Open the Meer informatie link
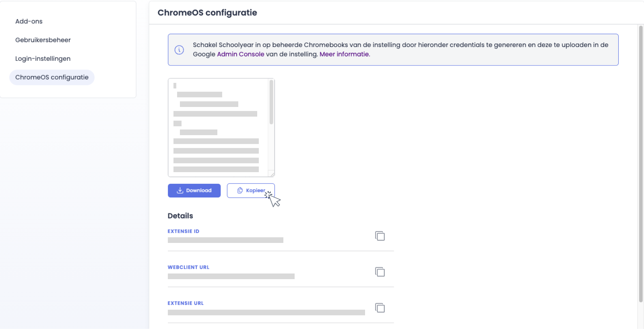 point(344,54)
